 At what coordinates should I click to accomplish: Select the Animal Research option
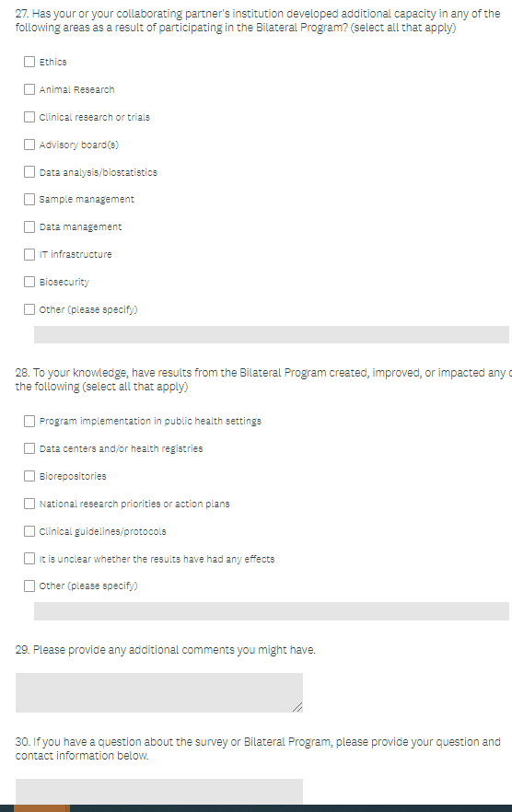click(29, 89)
